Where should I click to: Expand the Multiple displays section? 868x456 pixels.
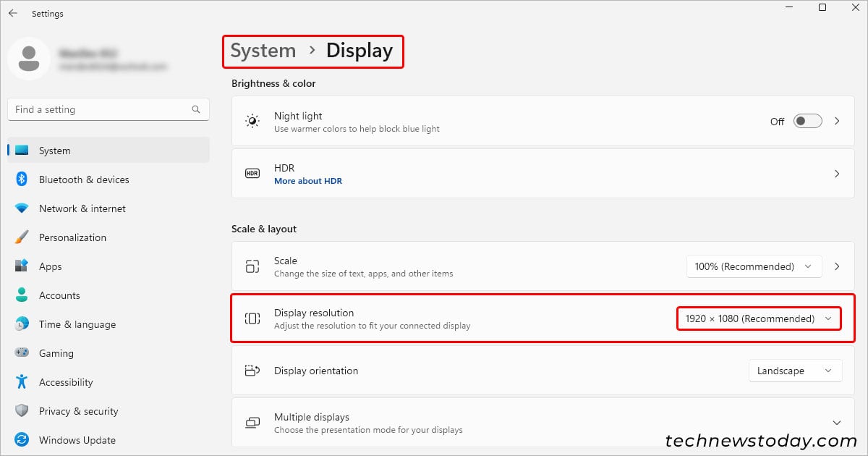pos(837,422)
